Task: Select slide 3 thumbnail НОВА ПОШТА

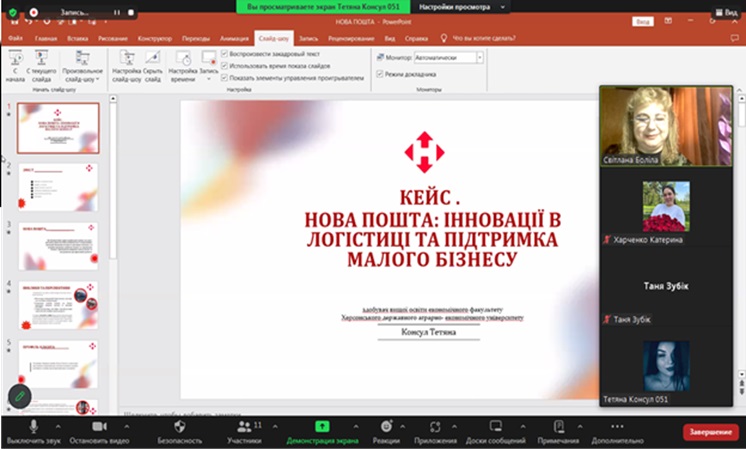Action: (58, 246)
